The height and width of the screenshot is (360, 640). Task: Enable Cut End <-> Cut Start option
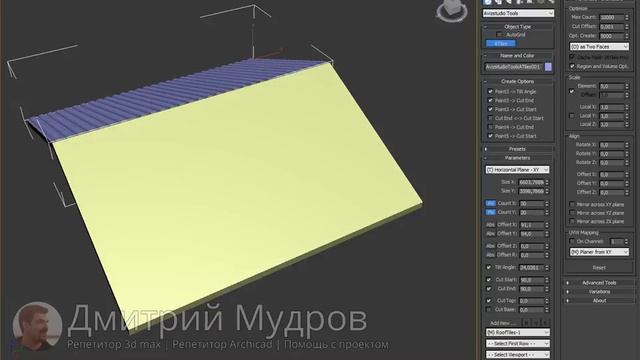(490, 118)
